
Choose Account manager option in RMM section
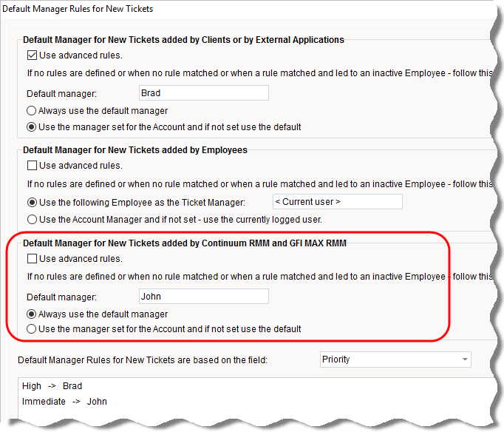(33, 329)
